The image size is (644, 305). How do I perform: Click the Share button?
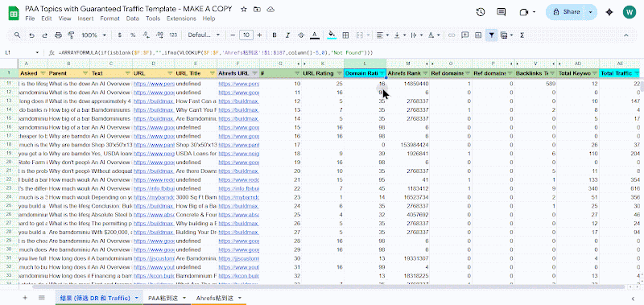[566, 12]
